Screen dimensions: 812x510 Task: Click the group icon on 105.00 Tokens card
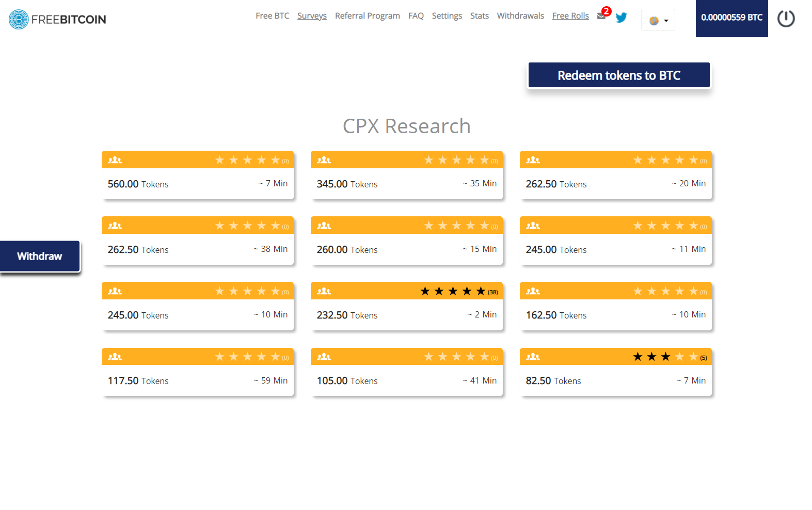[324, 357]
